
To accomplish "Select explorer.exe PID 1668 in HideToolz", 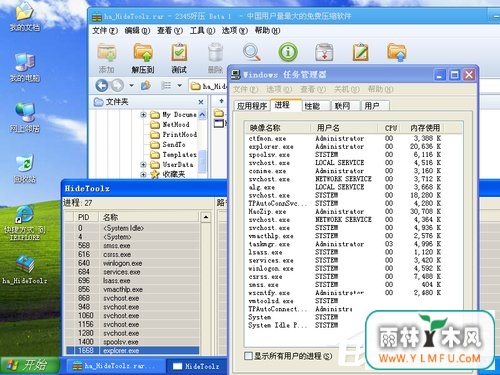I will 133,350.
